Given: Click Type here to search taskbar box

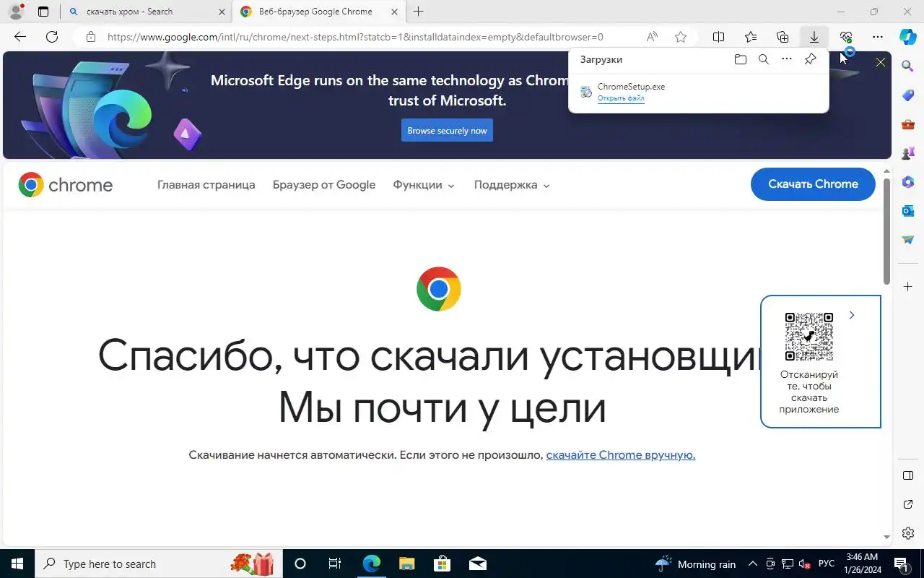Looking at the screenshot, I should click(x=159, y=564).
